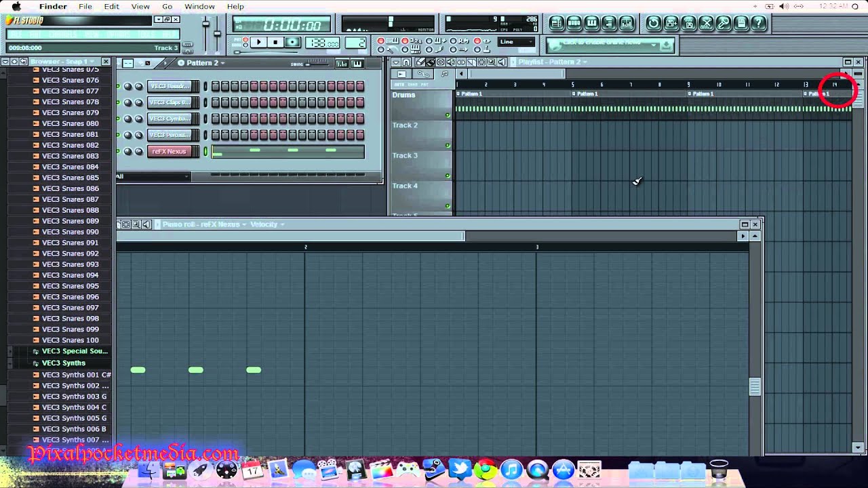Screen dimensions: 868x488
Task: Open the Browser view toolbar button
Action: (609, 24)
